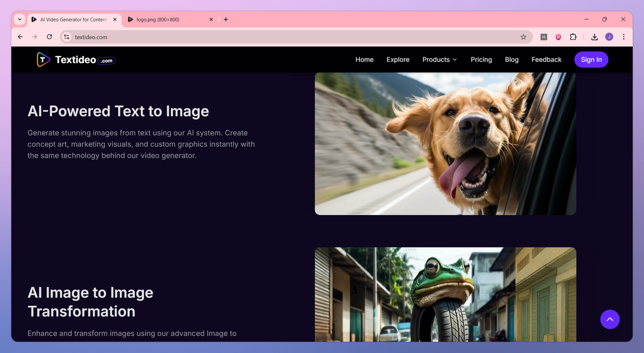This screenshot has height=353, width=644.
Task: Click the browser forward arrow
Action: tap(35, 37)
